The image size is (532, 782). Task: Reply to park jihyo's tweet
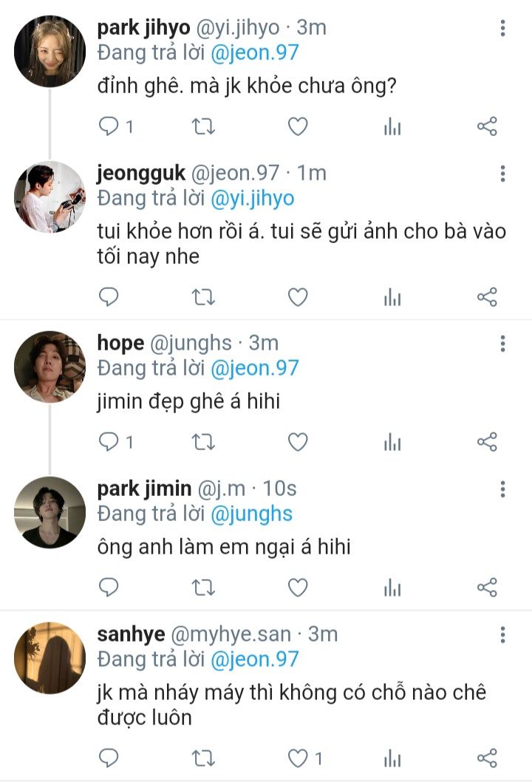pyautogui.click(x=109, y=127)
